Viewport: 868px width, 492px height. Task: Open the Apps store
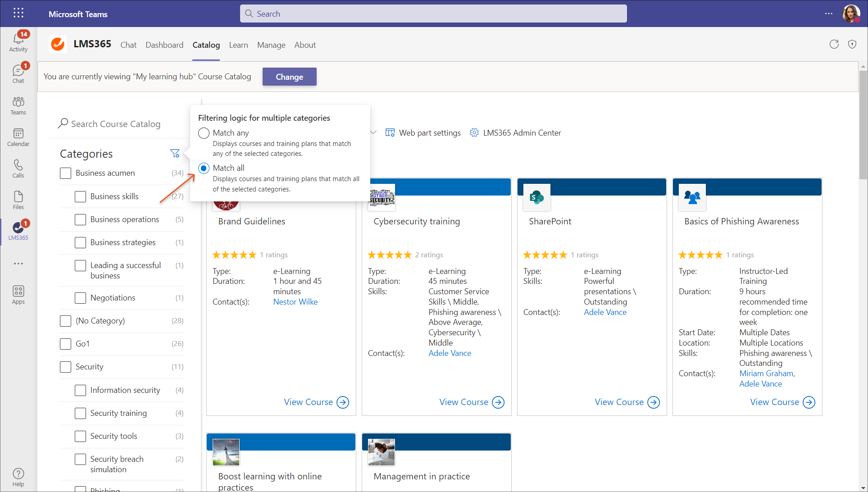pos(18,295)
